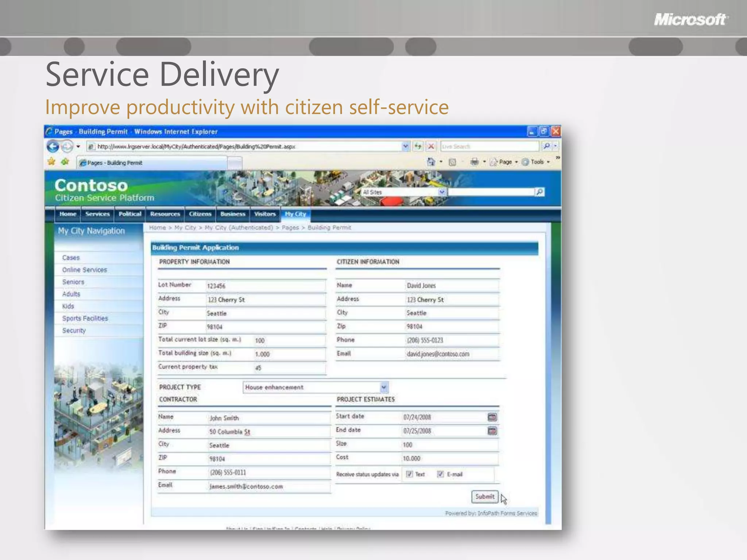Open the Citizens navigation tab

(x=200, y=214)
